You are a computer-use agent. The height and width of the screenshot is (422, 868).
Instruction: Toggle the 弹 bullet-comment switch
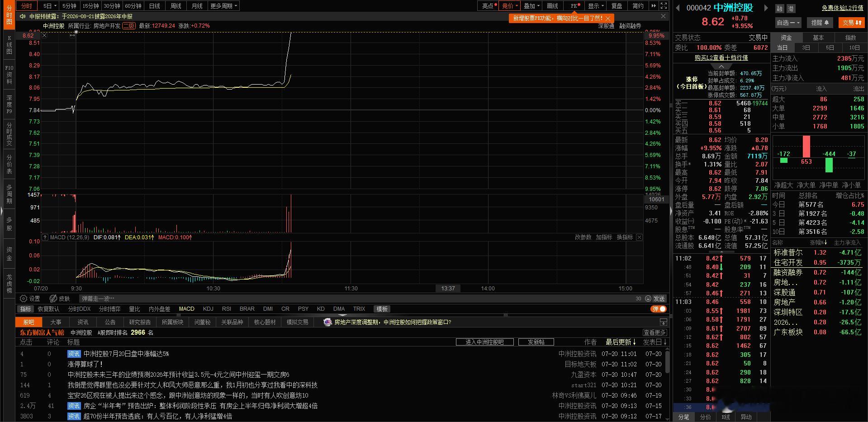659,309
